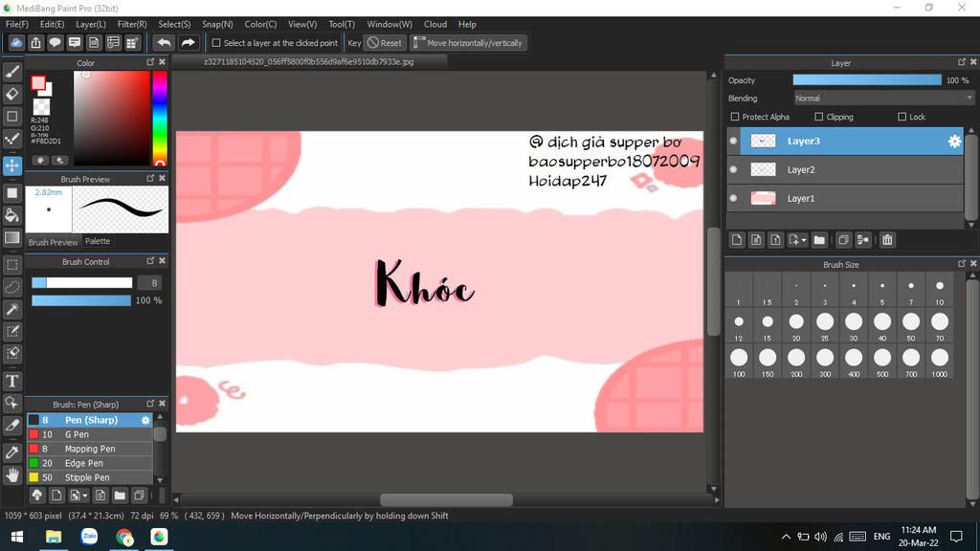Click the Reset button
Viewport: 980px width, 551px height.
point(385,43)
